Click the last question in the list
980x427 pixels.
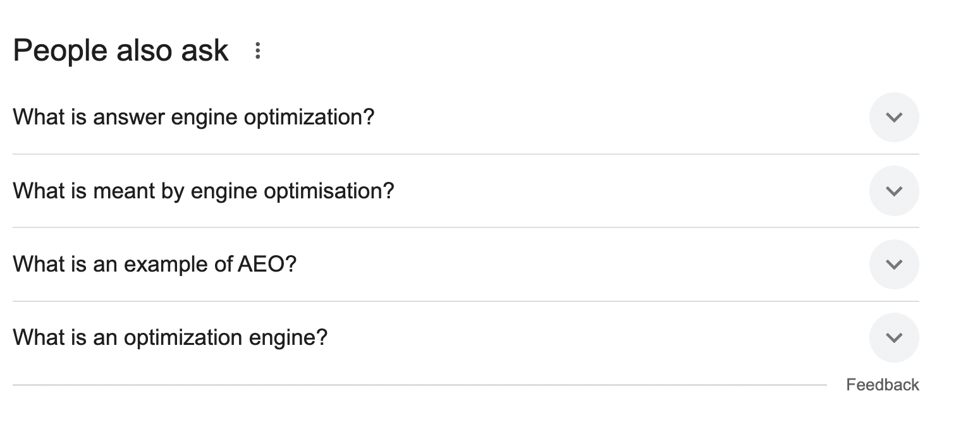[171, 338]
